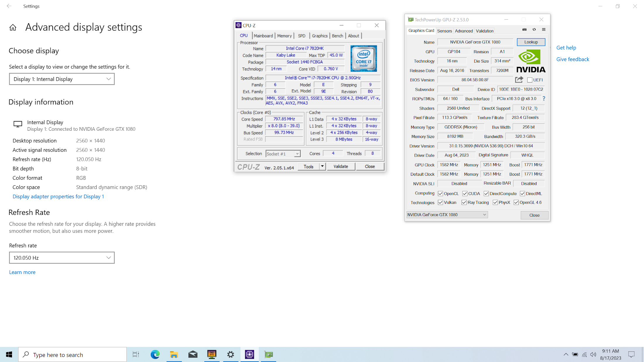Image resolution: width=644 pixels, height=362 pixels.
Task: Click the Internal Display monitor icon
Action: click(x=18, y=124)
